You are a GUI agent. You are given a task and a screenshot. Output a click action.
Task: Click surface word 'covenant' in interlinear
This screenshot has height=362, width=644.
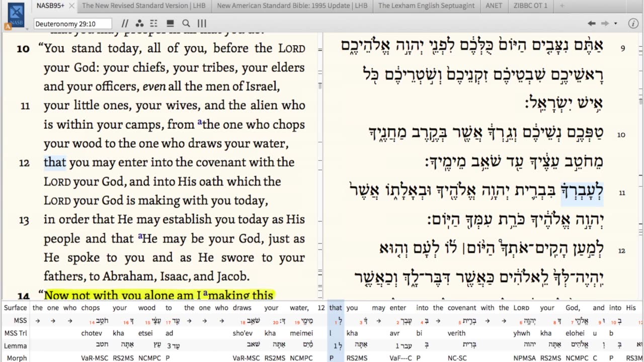coord(462,308)
